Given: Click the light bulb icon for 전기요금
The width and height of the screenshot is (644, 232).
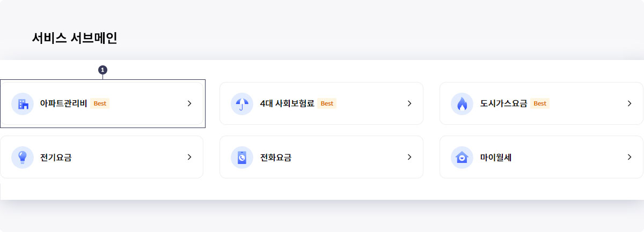Looking at the screenshot, I should 23,158.
